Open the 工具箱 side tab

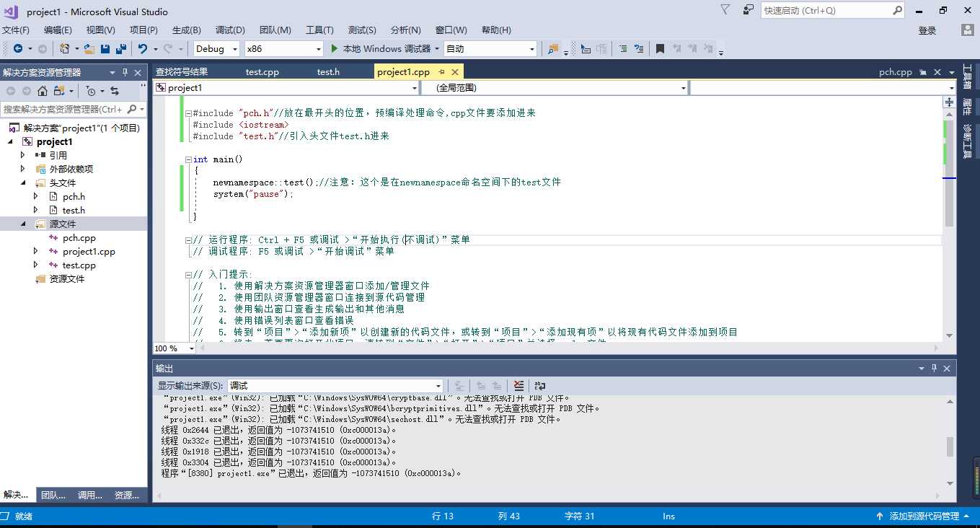[x=968, y=76]
